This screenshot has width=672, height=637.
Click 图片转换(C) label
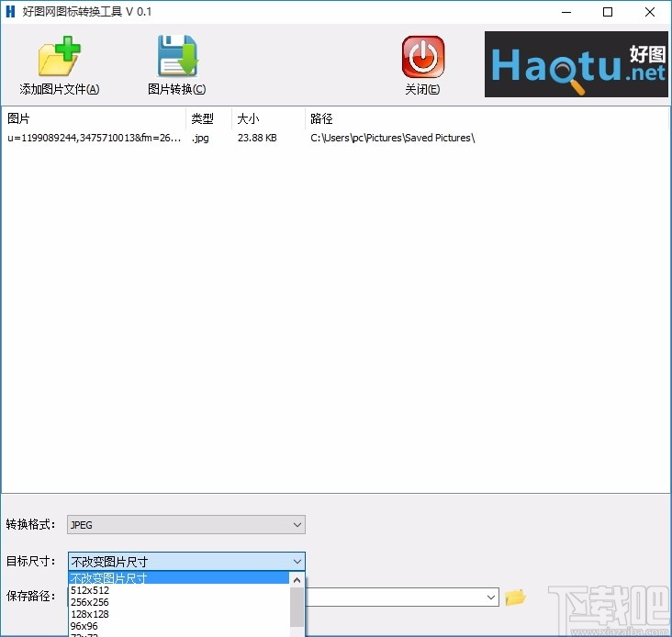pos(177,89)
